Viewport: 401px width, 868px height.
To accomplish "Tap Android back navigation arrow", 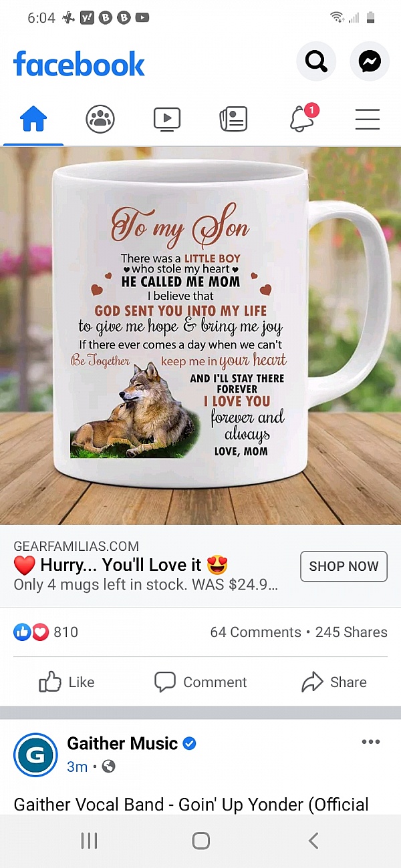I will 313,841.
